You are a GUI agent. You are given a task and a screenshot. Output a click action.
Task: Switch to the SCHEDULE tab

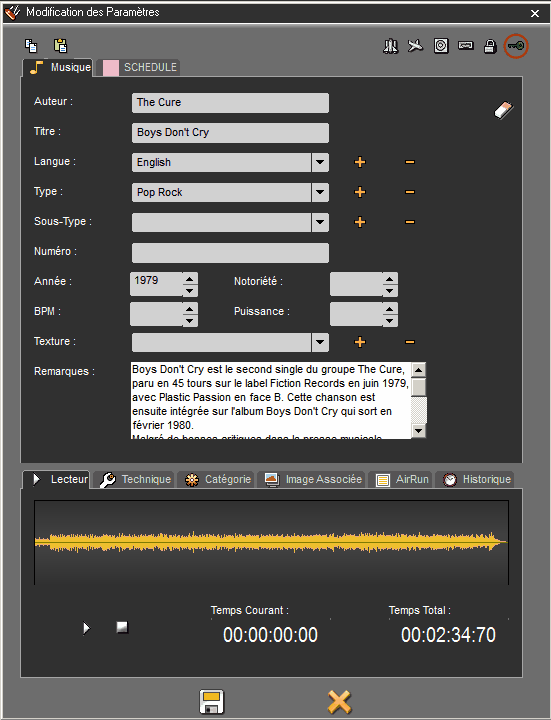(140, 68)
